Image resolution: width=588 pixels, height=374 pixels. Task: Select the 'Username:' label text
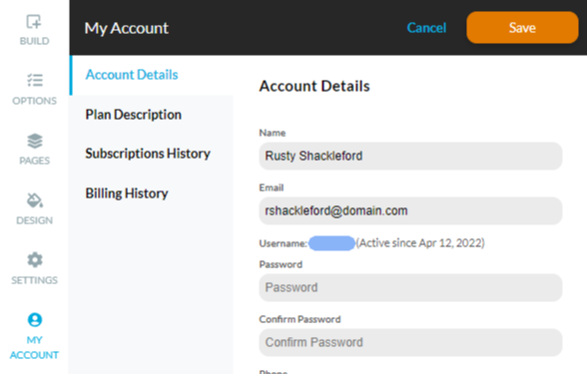[284, 243]
